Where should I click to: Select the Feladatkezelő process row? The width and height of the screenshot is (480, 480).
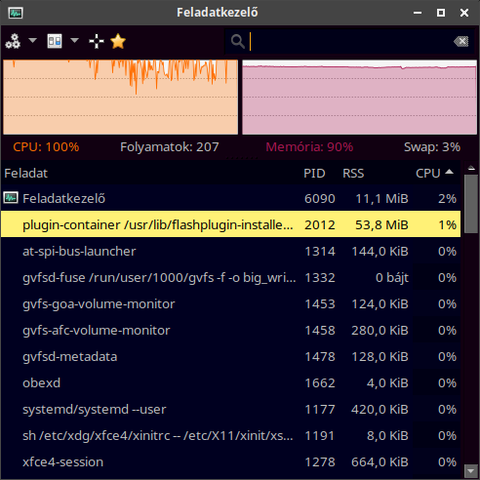(x=231, y=198)
